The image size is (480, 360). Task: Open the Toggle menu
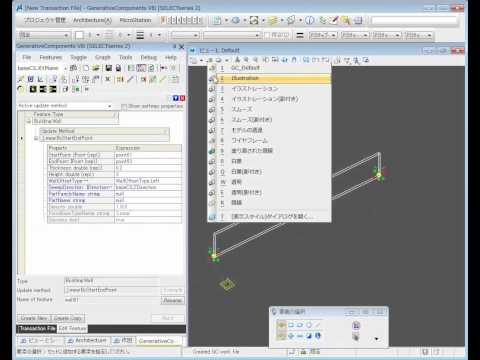click(78, 57)
